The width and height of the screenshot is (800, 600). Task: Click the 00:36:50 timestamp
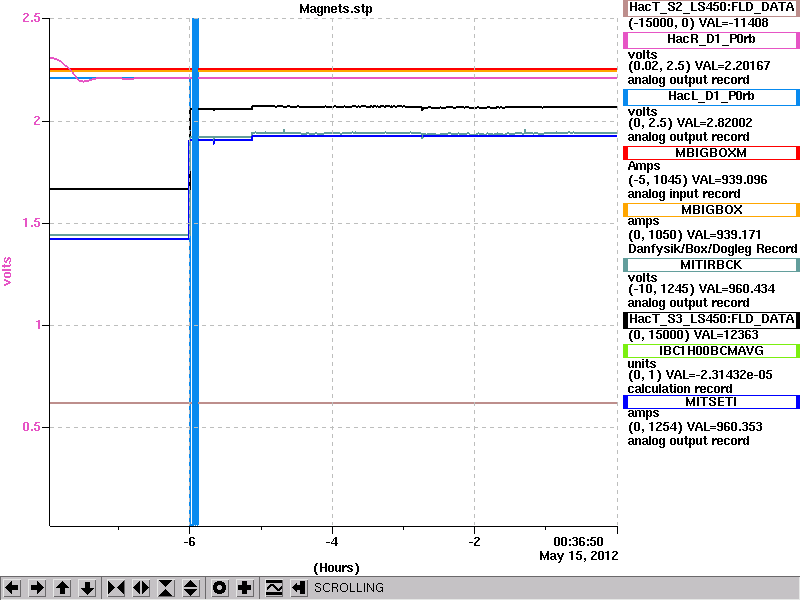point(578,542)
